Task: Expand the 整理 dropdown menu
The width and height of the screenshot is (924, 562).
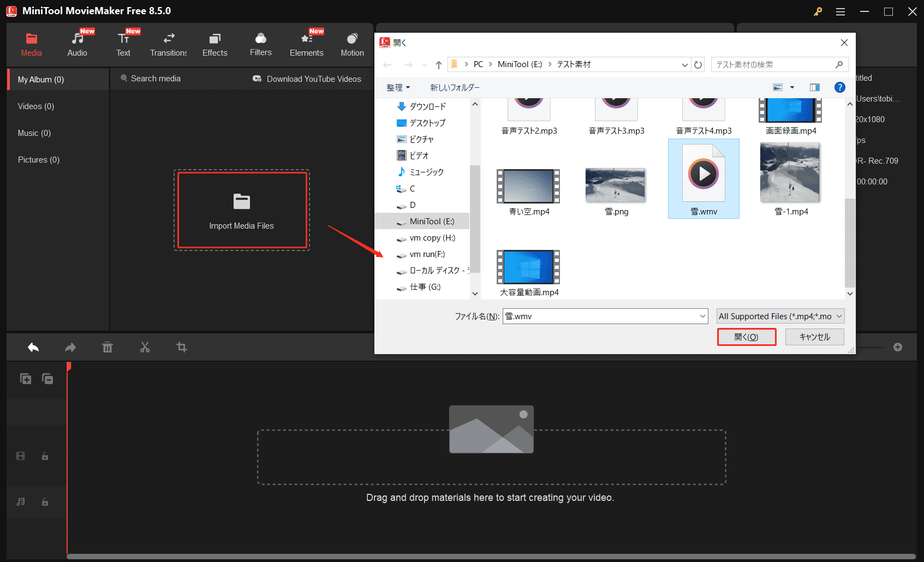Action: tap(399, 87)
